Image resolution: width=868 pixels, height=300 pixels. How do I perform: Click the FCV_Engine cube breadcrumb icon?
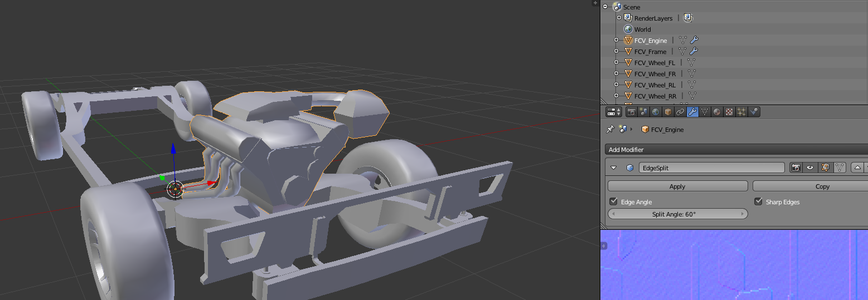tap(646, 129)
